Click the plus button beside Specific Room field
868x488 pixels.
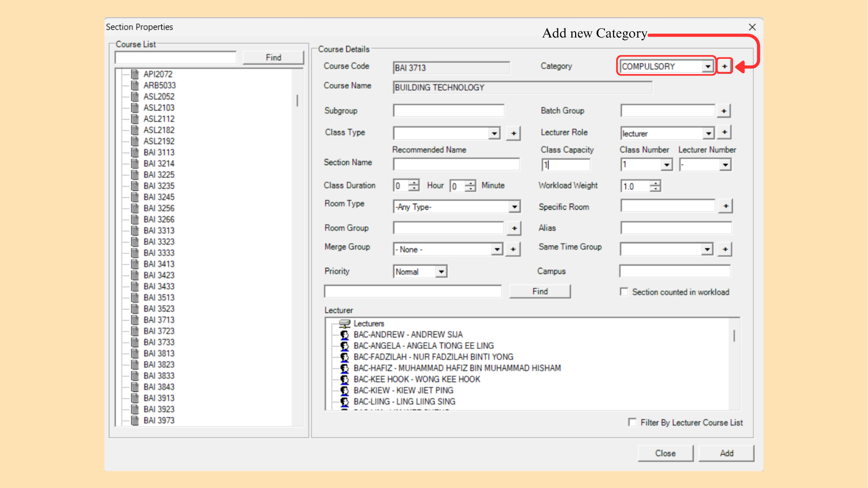point(726,206)
